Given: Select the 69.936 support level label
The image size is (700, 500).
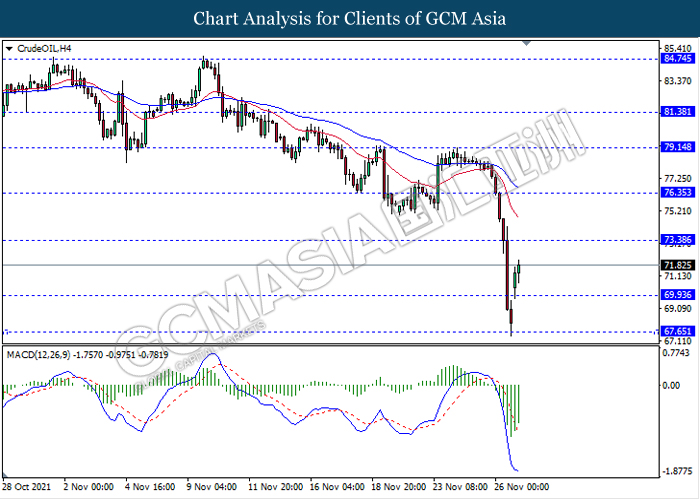Looking at the screenshot, I should click(x=677, y=295).
